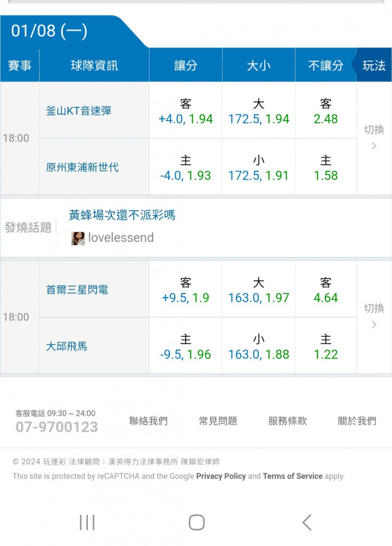The height and width of the screenshot is (546, 392).
Task: Open the 聯絡我們 footer link
Action: tap(149, 421)
